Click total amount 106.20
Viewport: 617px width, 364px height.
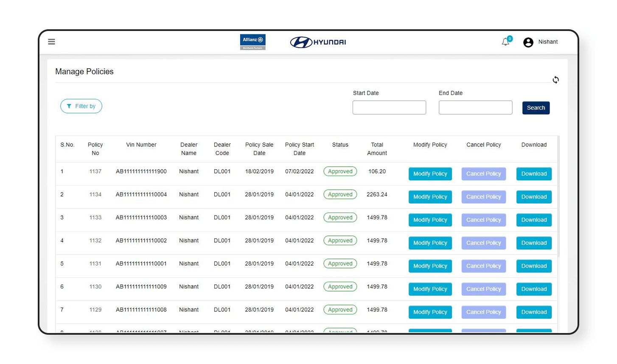(377, 171)
